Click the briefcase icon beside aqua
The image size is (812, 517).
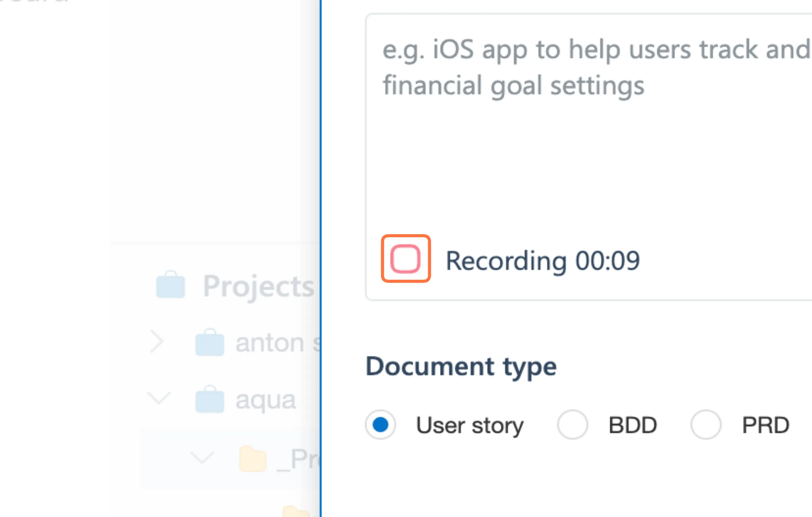tap(210, 400)
